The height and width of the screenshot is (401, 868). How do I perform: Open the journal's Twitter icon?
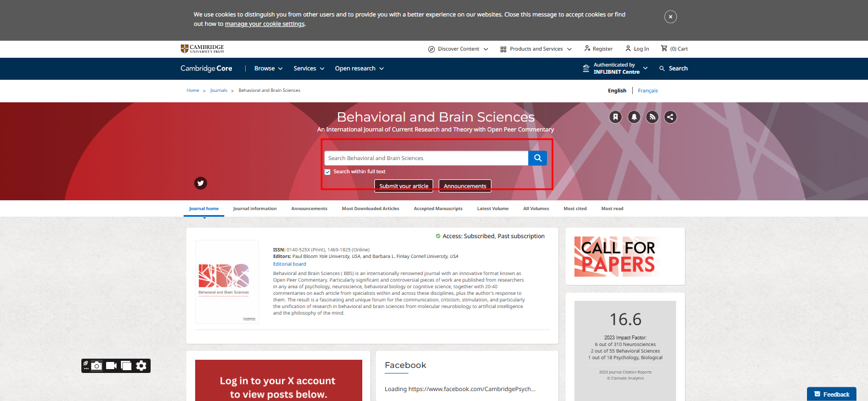point(201,183)
